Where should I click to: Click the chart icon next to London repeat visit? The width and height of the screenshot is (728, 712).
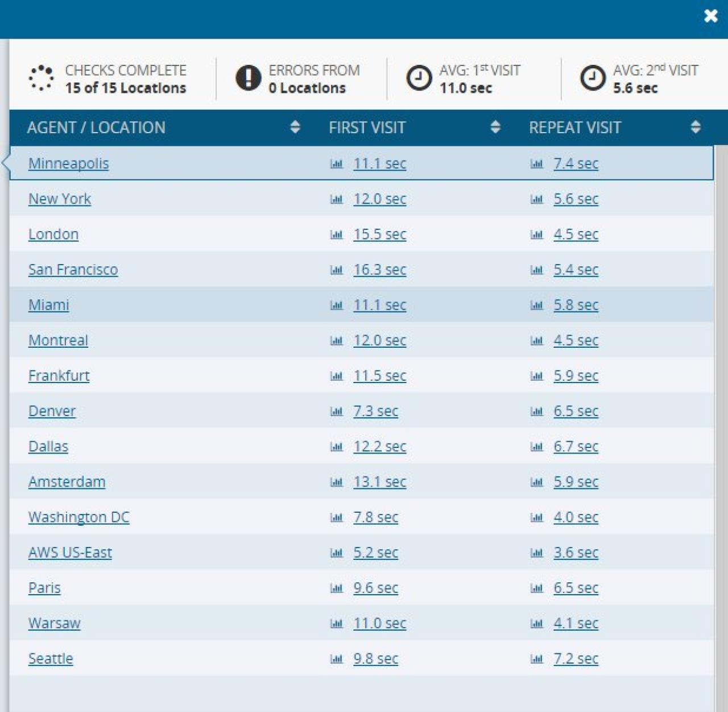536,234
